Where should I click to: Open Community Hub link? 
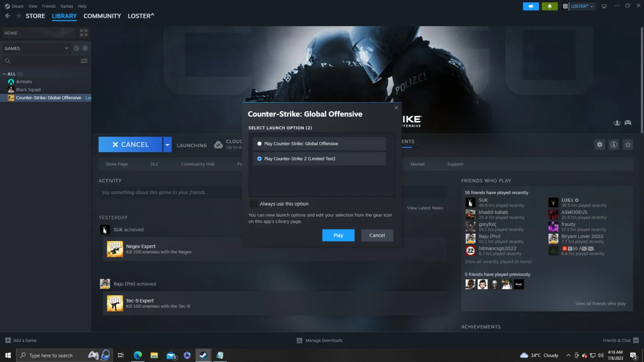[x=198, y=164]
